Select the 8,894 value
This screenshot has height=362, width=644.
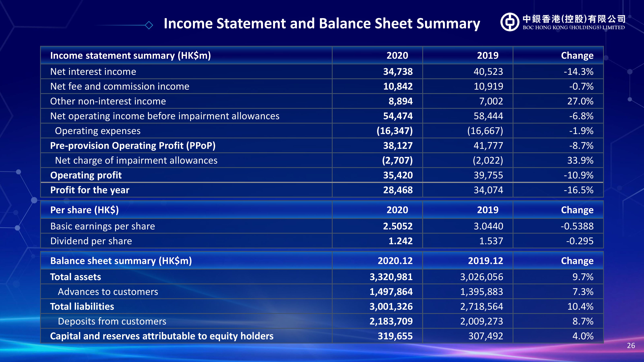click(401, 101)
